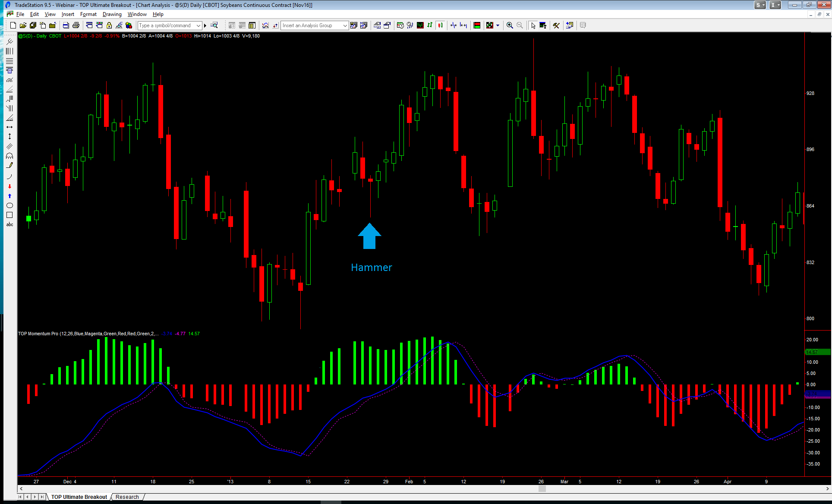Select the Horizontal line drawing tool
This screenshot has height=504, width=832.
(x=9, y=127)
